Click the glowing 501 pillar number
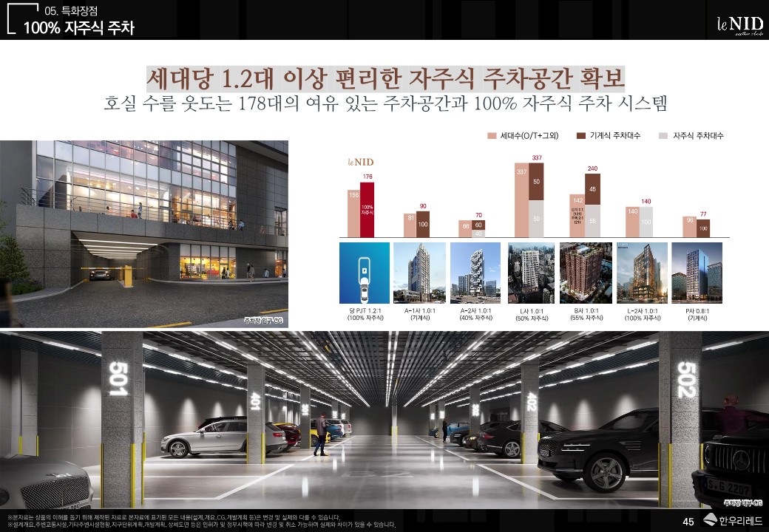 (120, 380)
